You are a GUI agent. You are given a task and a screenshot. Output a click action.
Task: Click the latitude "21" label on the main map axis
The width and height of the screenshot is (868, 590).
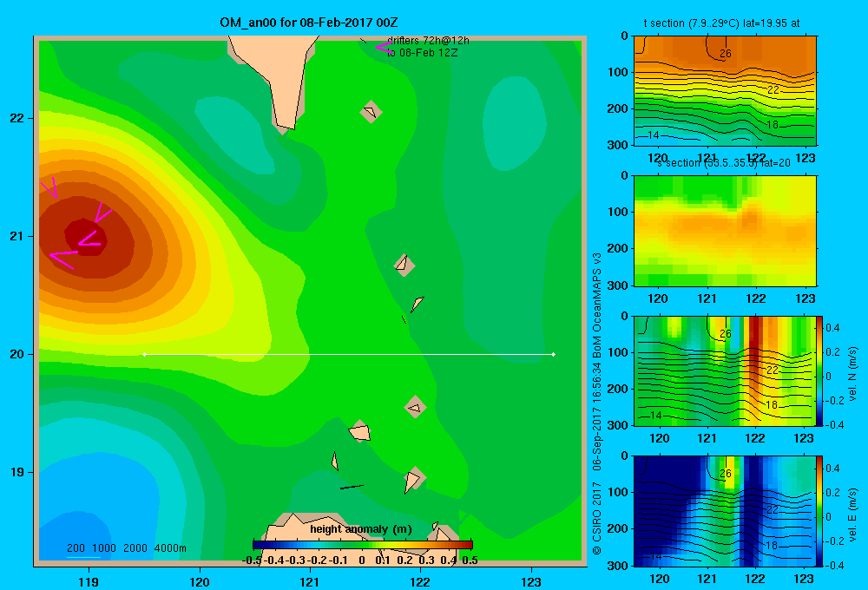click(x=17, y=236)
